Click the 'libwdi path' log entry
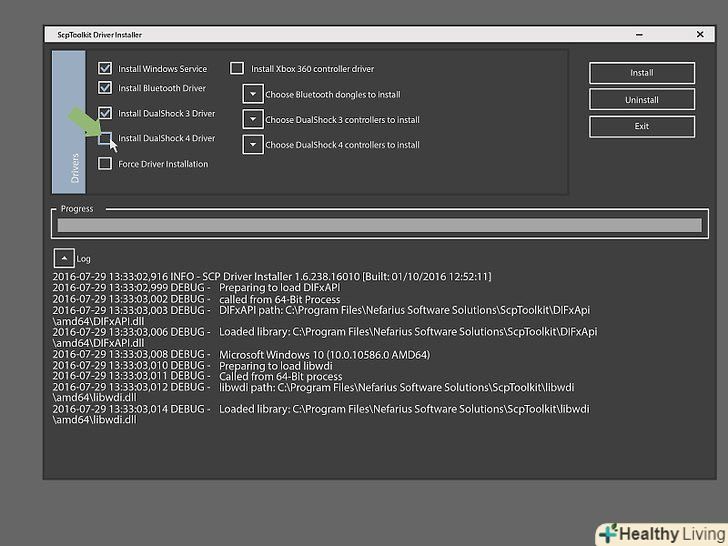The width and height of the screenshot is (728, 546). tap(313, 392)
